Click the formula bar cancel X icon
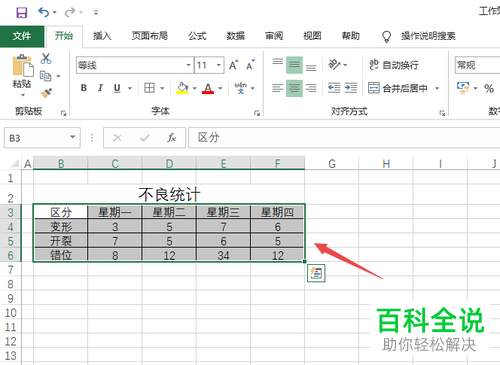Viewport: 500px width, 365px height. click(x=117, y=138)
